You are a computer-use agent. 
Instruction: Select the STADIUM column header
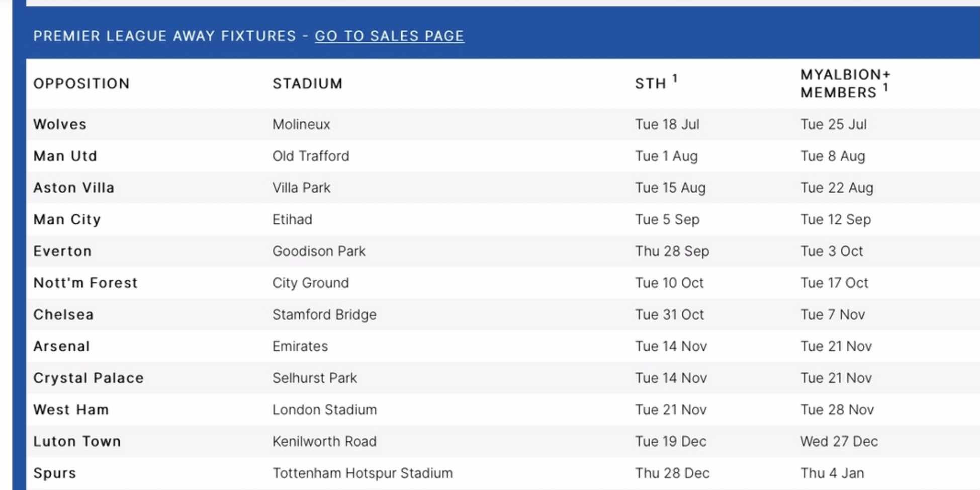tap(307, 84)
